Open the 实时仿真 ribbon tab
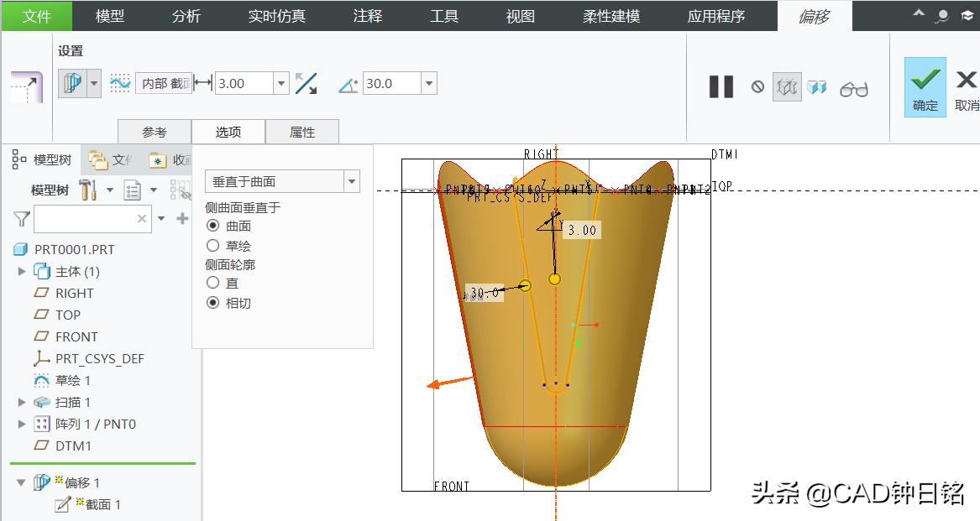This screenshot has width=980, height=521. coord(277,16)
